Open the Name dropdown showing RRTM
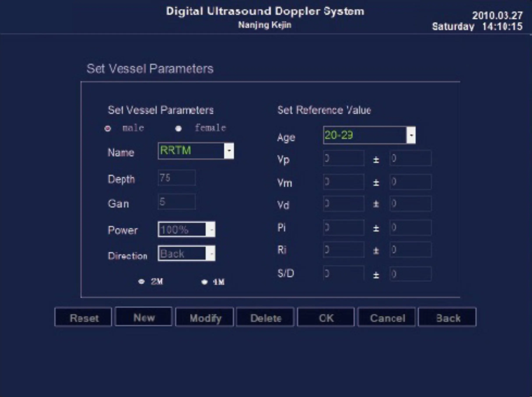This screenshot has width=532, height=397. tap(229, 151)
